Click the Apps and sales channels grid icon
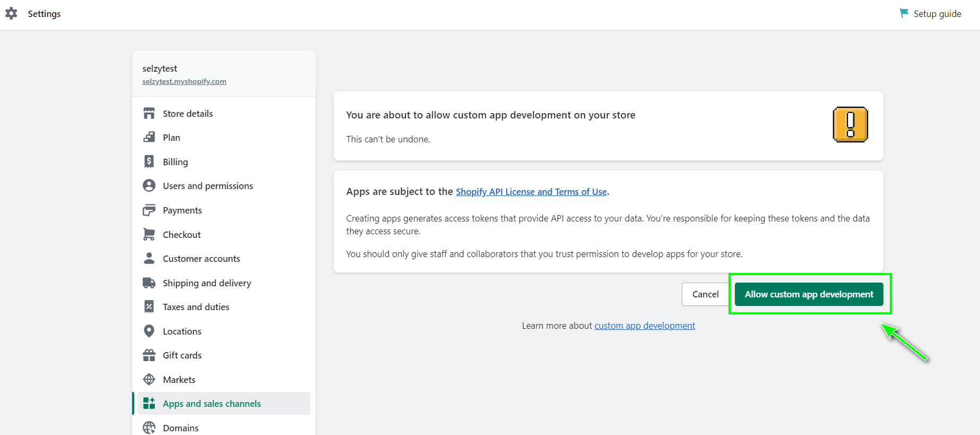The image size is (980, 435). pos(149,403)
